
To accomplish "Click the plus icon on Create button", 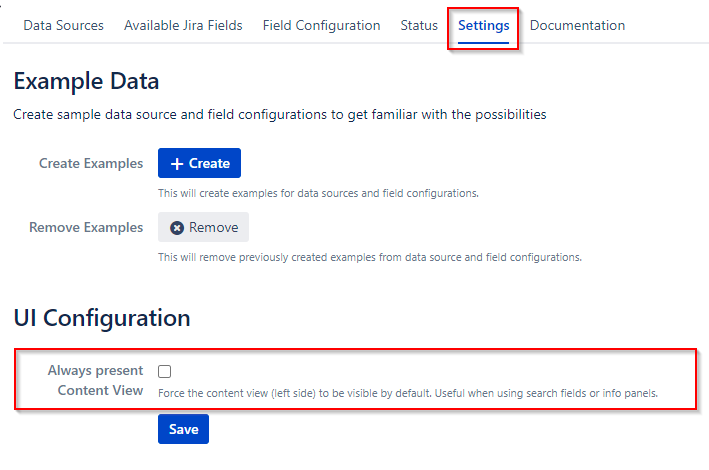I will pos(177,163).
